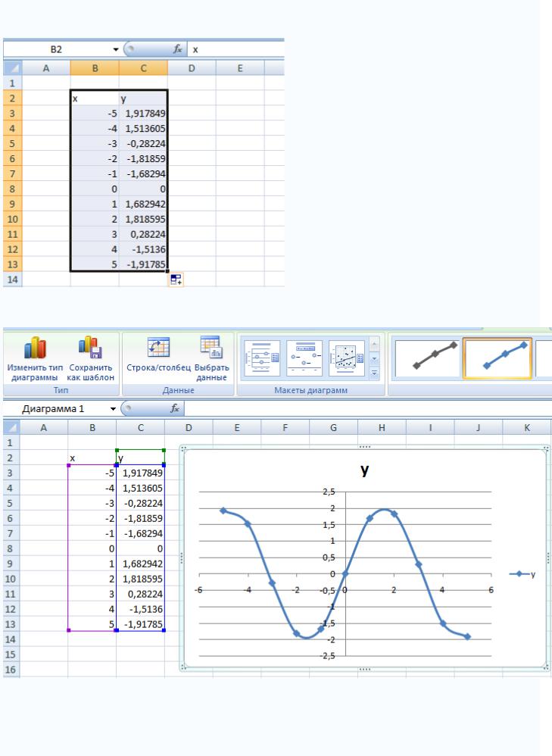Select column D header in B2 worksheet

[192, 68]
